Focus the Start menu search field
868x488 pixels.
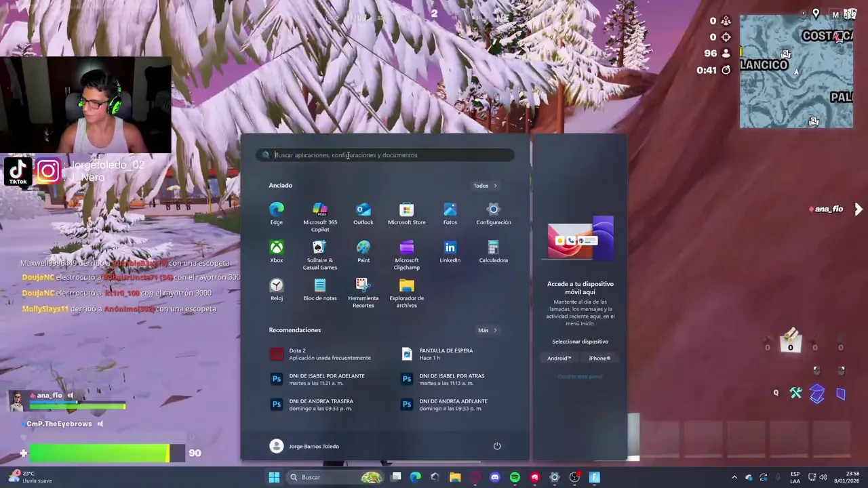coord(385,155)
